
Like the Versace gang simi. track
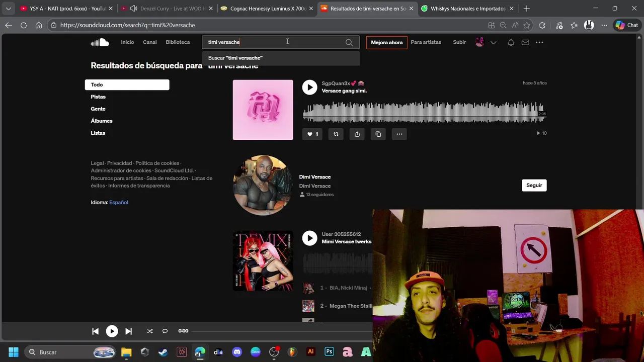(x=312, y=134)
